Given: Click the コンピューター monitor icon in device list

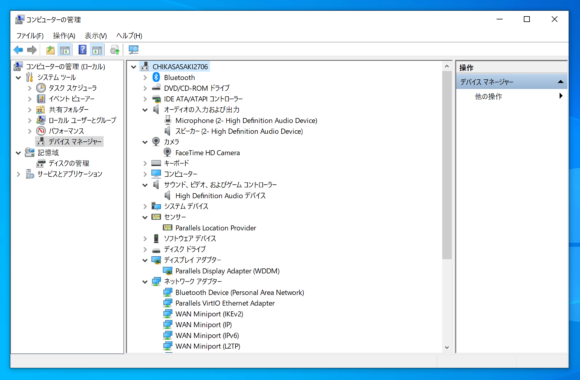Looking at the screenshot, I should pos(156,174).
